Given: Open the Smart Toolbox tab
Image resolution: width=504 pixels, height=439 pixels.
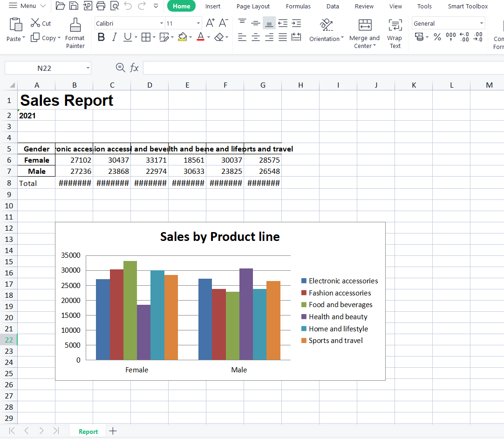Looking at the screenshot, I should tap(468, 6).
